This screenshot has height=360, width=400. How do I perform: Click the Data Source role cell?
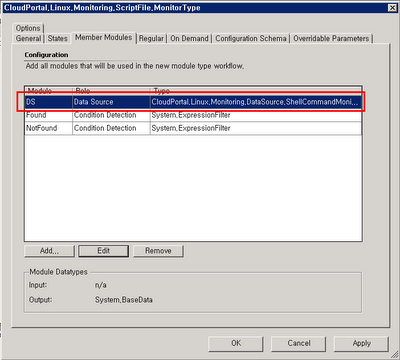pyautogui.click(x=111, y=102)
